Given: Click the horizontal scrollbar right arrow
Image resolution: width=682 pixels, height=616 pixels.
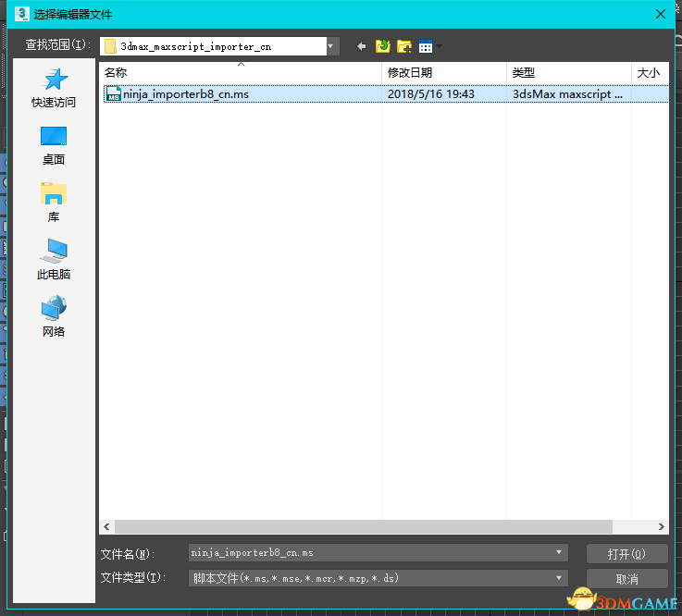Looking at the screenshot, I should coord(662,526).
